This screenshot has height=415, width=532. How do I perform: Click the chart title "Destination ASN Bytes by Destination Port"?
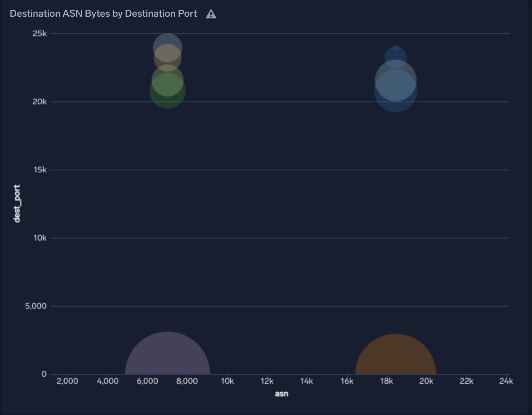pyautogui.click(x=103, y=14)
